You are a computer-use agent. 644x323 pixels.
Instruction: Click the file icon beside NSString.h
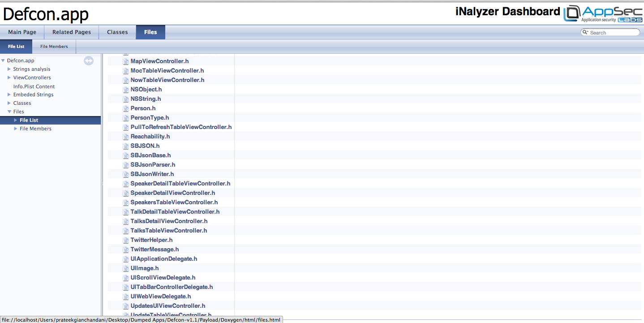(126, 99)
